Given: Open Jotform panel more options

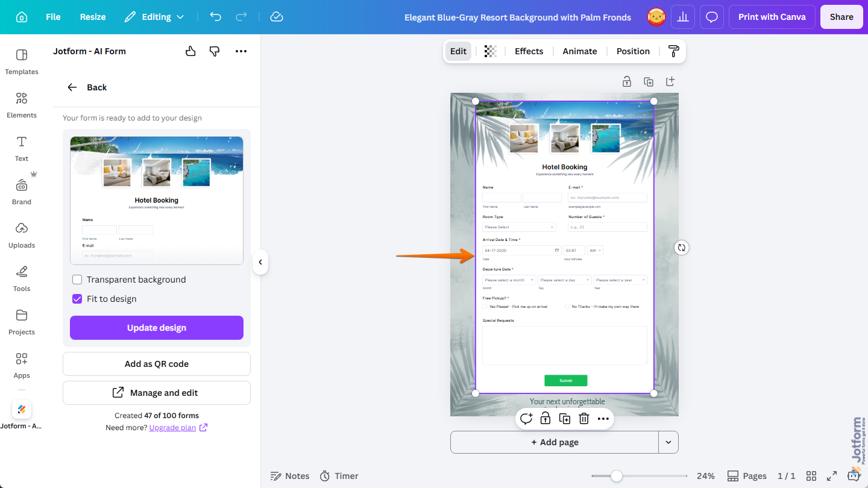Looking at the screenshot, I should (241, 51).
